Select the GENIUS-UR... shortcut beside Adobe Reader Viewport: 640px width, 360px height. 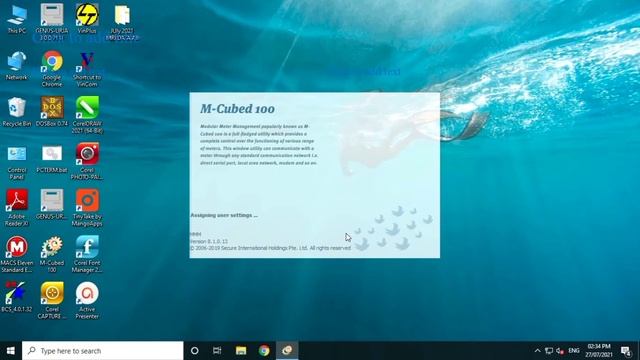[x=52, y=205]
